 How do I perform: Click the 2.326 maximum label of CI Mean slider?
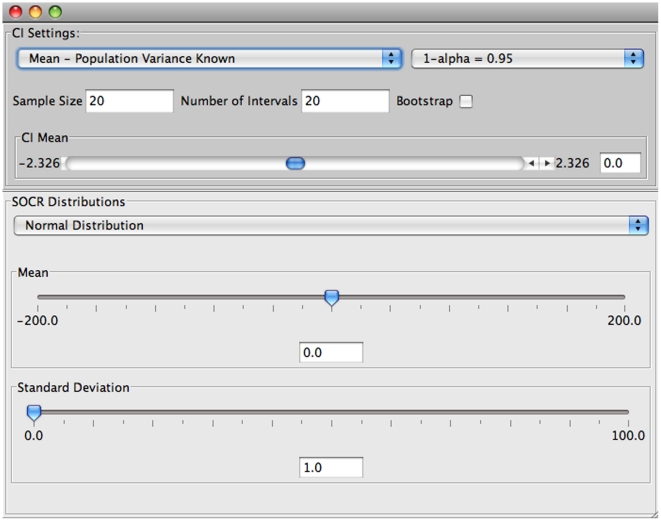572,163
